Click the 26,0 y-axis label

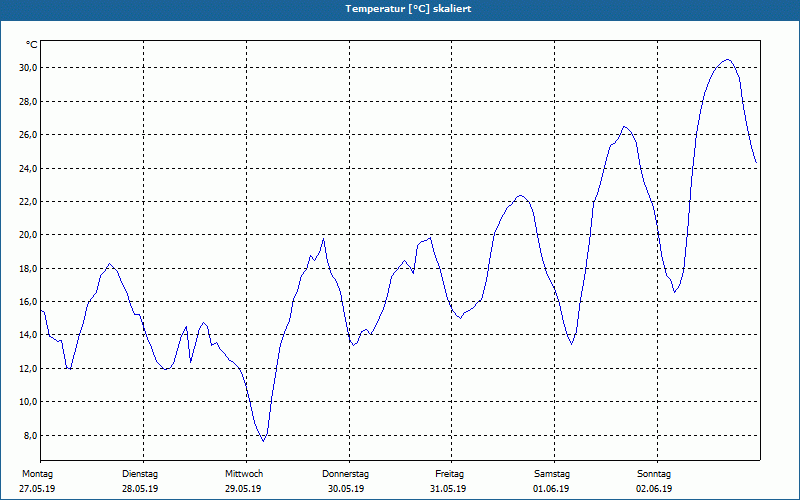(x=28, y=135)
